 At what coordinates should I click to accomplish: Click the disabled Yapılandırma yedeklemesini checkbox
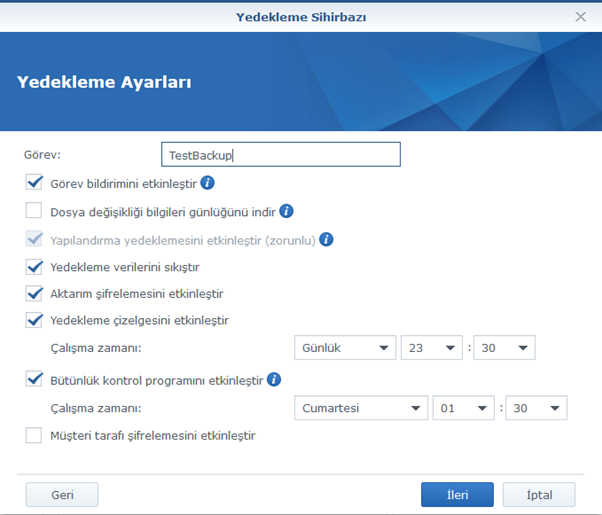pyautogui.click(x=34, y=239)
